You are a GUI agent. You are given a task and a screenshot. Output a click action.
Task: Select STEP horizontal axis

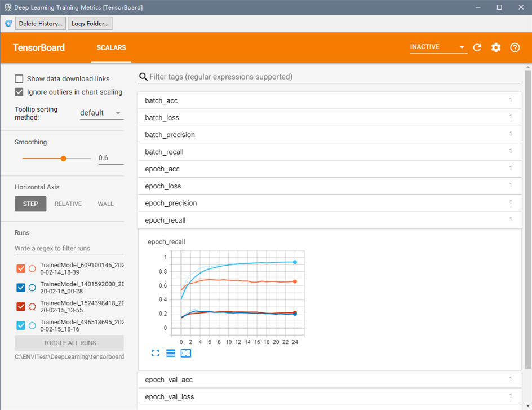[30, 204]
